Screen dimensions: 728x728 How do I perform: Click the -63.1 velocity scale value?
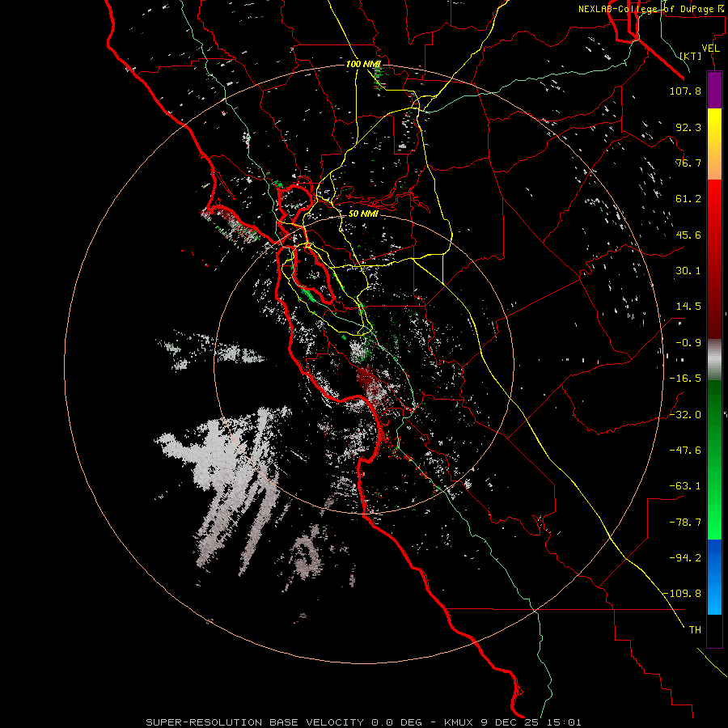(685, 486)
